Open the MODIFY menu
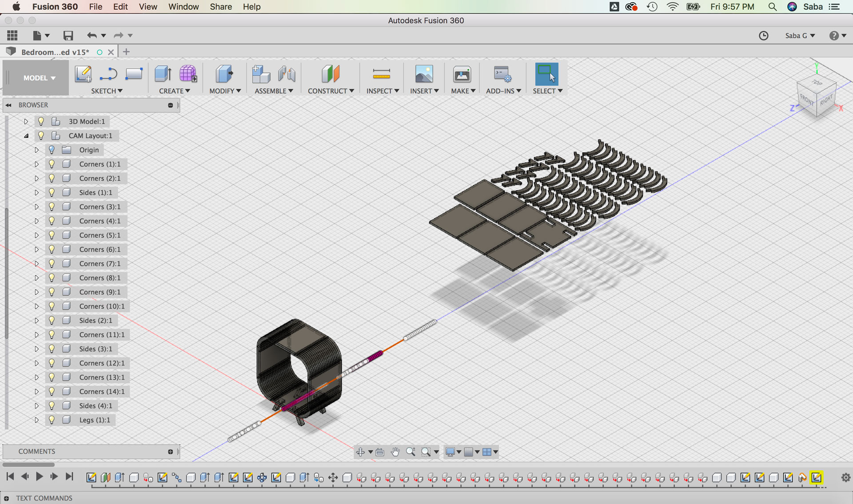 tap(225, 91)
